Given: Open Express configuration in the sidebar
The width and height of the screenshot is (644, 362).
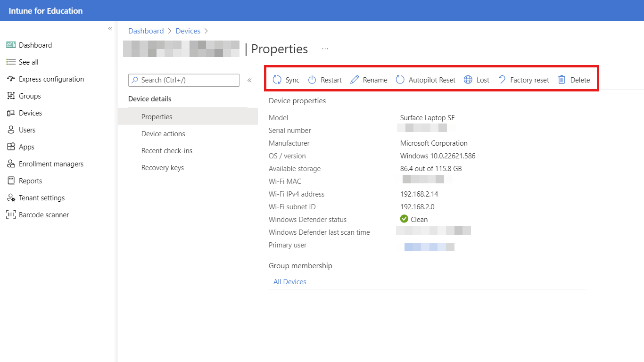Looking at the screenshot, I should (51, 79).
